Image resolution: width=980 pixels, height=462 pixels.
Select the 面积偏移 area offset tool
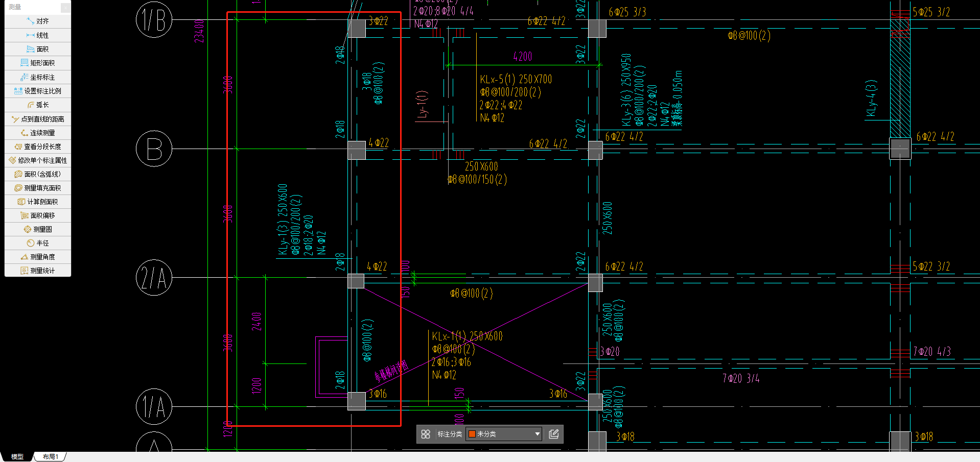[38, 215]
